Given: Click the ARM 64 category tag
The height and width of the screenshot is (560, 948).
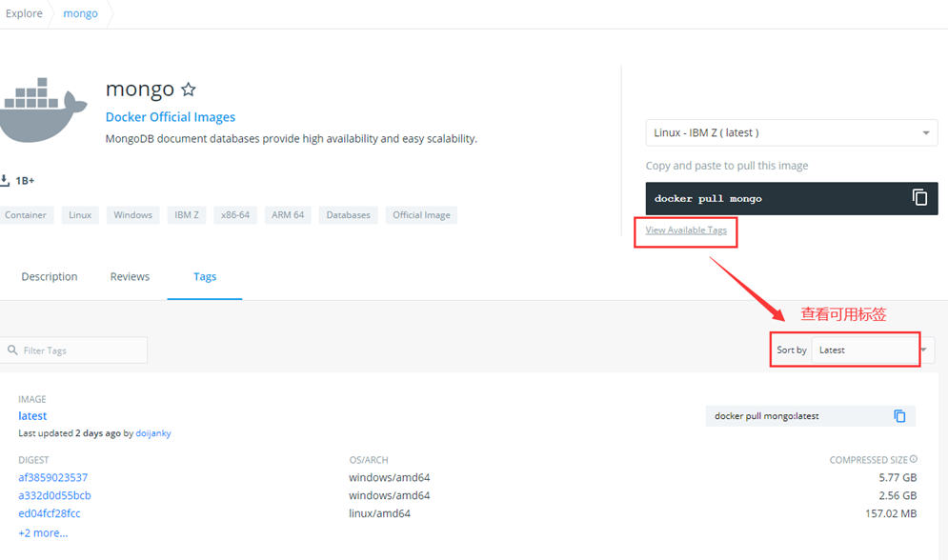Looking at the screenshot, I should coord(288,215).
